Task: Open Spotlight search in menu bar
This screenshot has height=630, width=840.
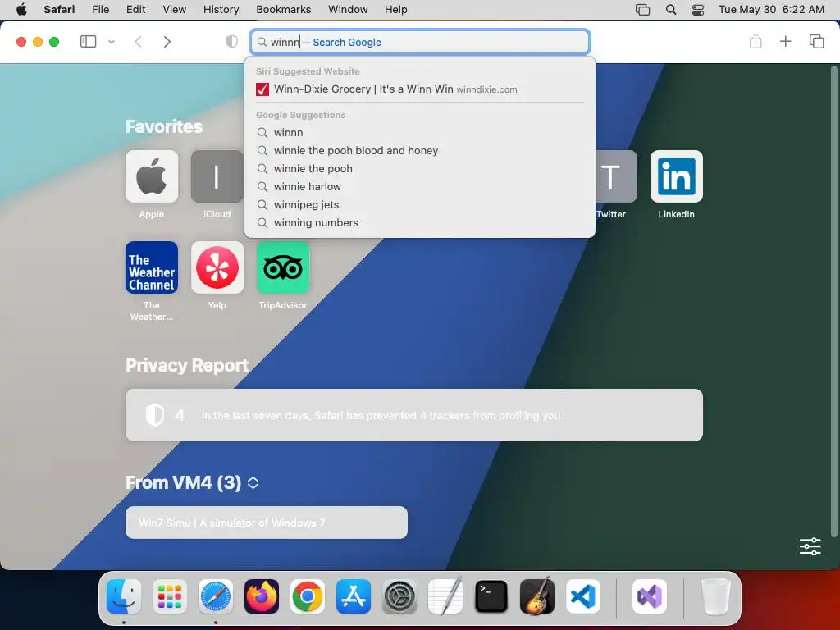Action: point(671,9)
